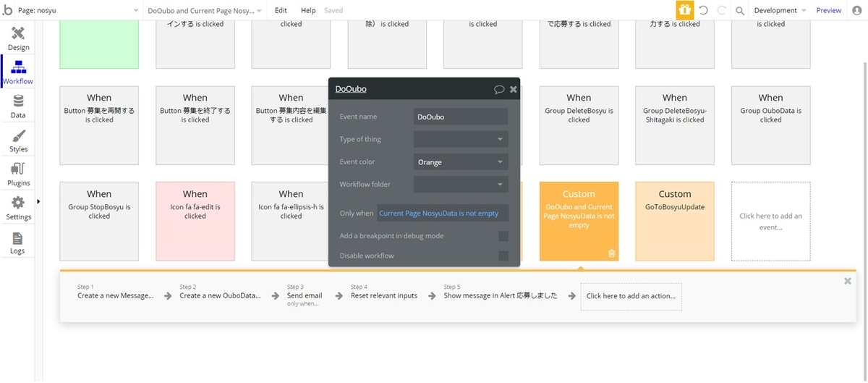Expand the left sidebar arrow
Viewport: 868px width, 383px height.
(38, 201)
